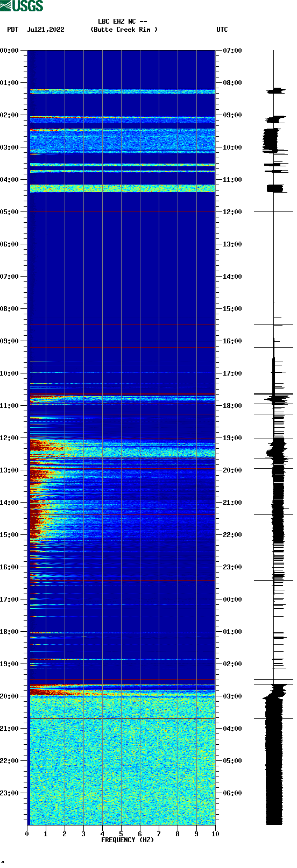Click the 18:00 UTC time label
297x868 pixels.
(x=232, y=406)
